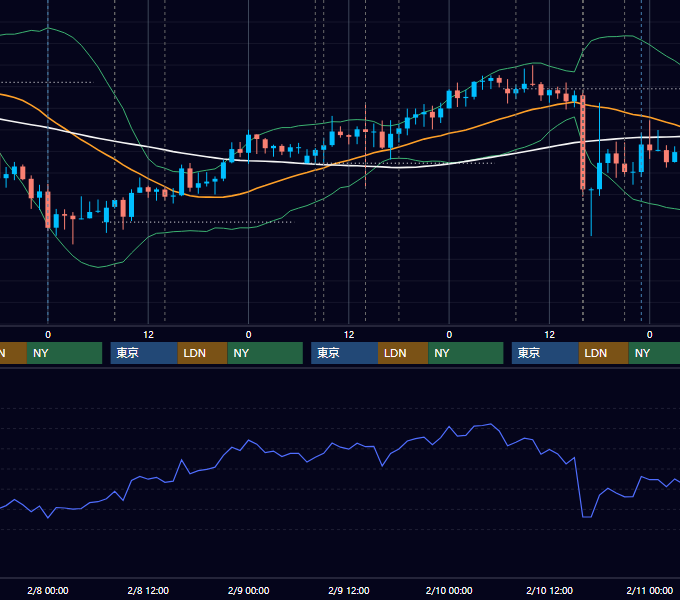This screenshot has width=680, height=600.
Task: Select the 2/9 12:00 time axis label
Action: click(349, 590)
